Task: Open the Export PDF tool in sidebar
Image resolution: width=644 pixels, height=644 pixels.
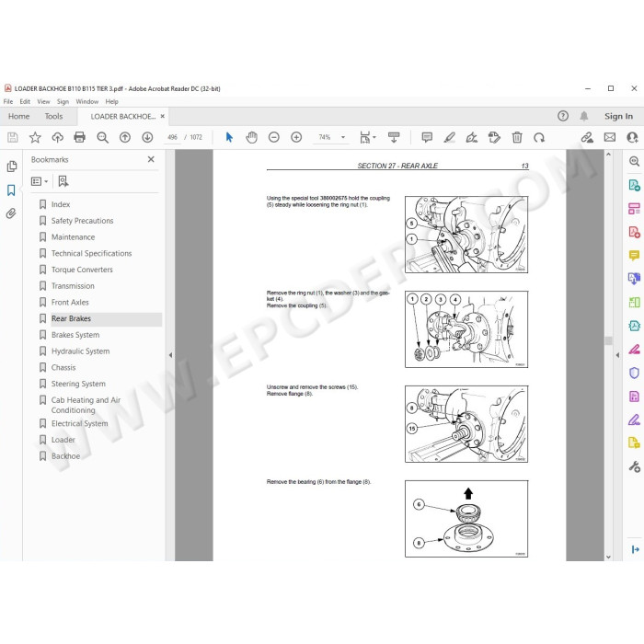Action: point(634,185)
